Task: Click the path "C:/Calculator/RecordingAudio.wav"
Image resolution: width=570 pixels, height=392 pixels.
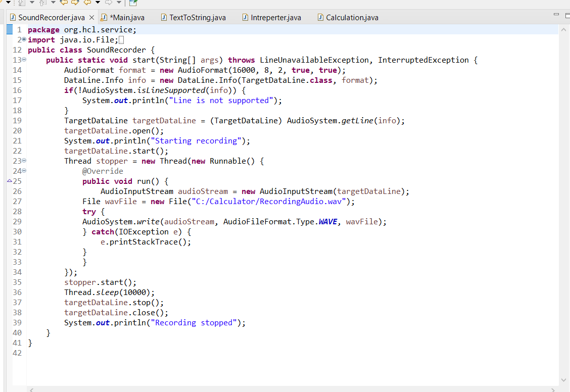Action: [x=269, y=202]
